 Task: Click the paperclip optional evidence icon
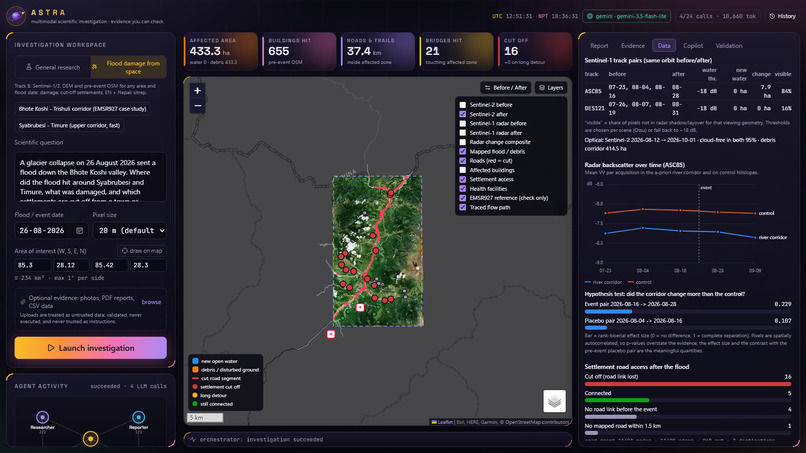point(23,301)
